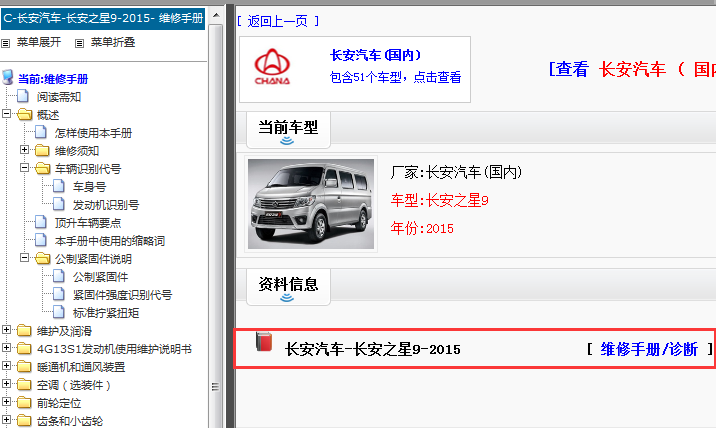
Task: Click the red book icon beside 长安之星9-2015
Action: [264, 342]
